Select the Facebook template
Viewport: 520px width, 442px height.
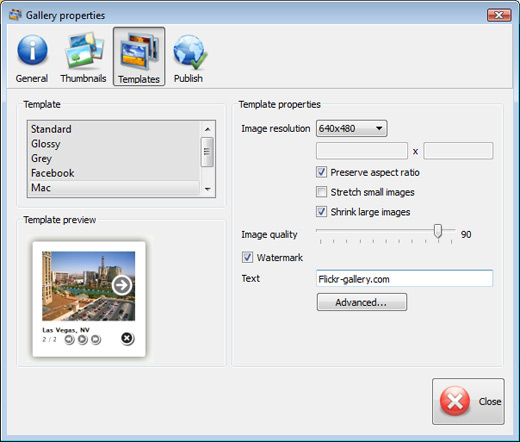click(53, 173)
